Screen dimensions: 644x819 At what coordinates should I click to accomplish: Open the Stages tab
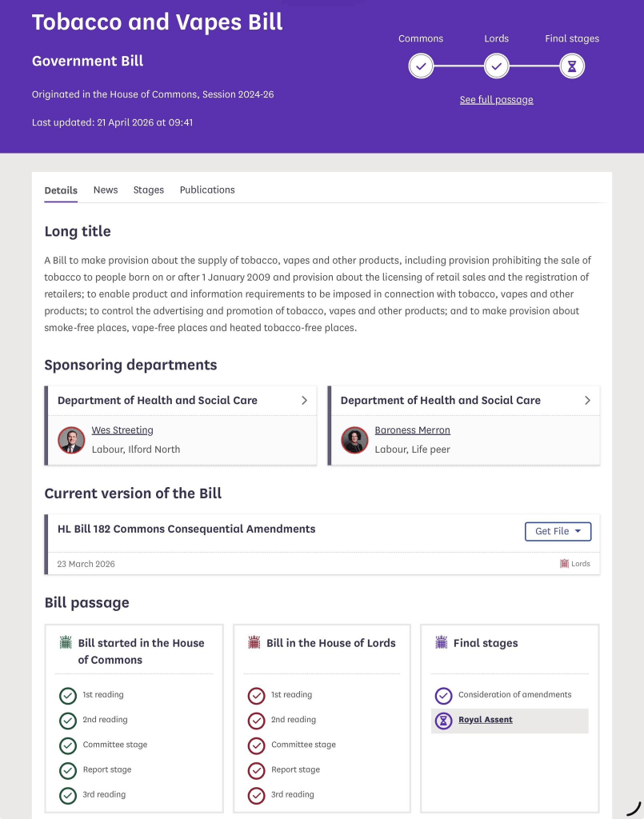coord(149,190)
